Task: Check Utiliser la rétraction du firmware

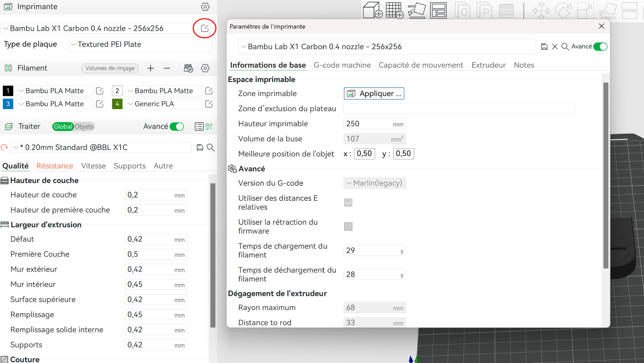Action: (x=348, y=226)
